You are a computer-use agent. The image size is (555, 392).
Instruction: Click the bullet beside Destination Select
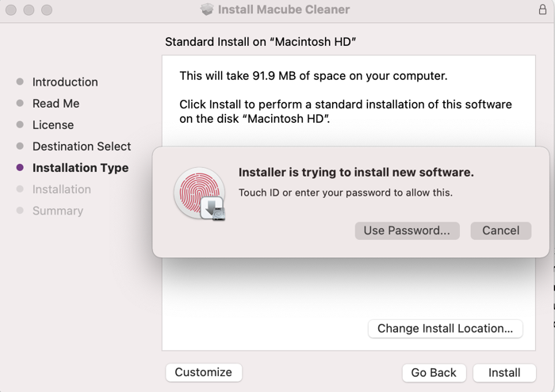[x=20, y=146]
